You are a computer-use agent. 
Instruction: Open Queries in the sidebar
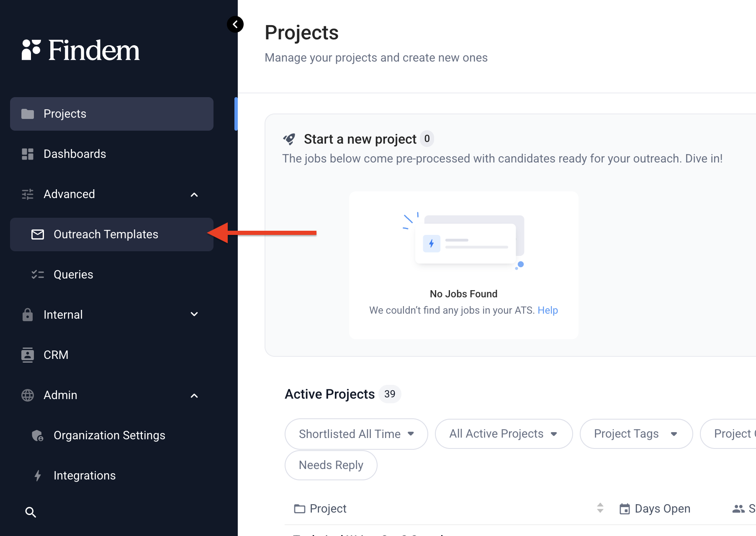click(112, 275)
